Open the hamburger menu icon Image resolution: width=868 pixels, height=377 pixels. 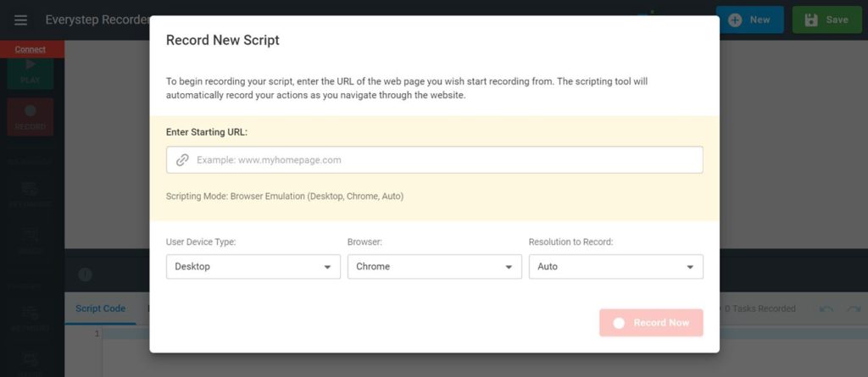point(20,19)
